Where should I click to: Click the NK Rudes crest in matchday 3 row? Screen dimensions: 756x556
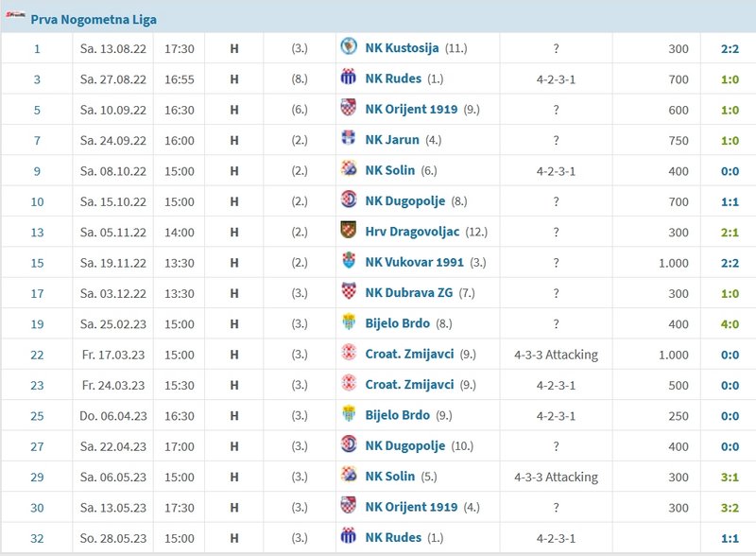point(348,78)
